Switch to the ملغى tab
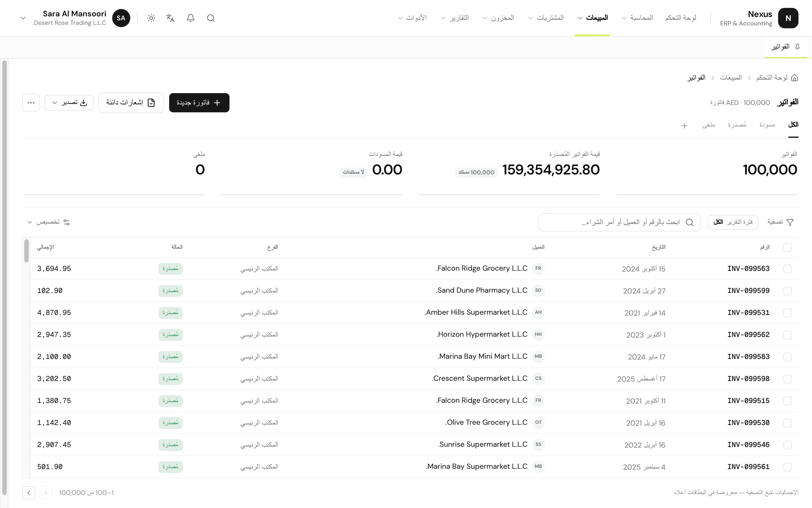The height and width of the screenshot is (508, 812). click(708, 125)
